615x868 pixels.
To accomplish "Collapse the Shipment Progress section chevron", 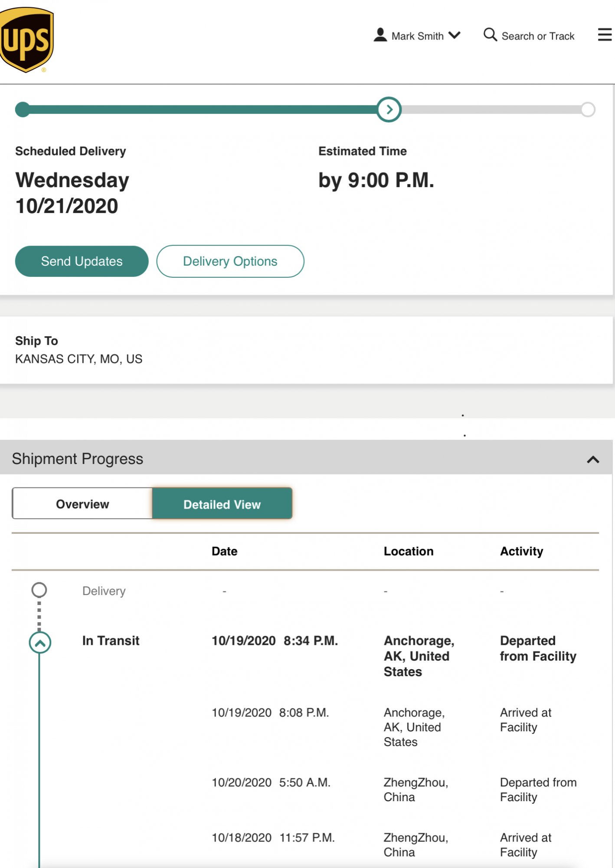I will [593, 459].
